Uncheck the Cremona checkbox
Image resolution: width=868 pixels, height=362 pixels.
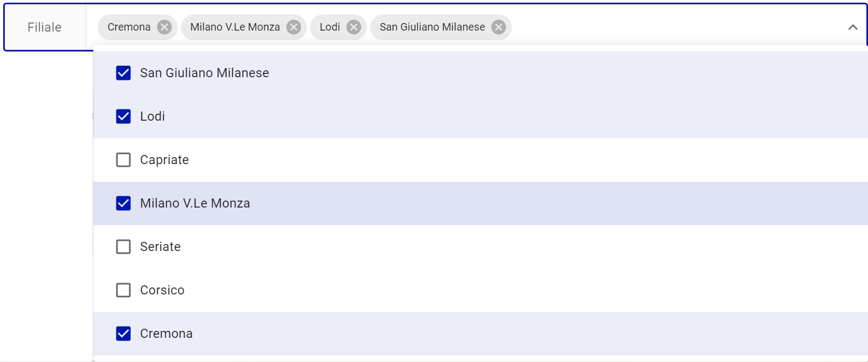click(123, 334)
